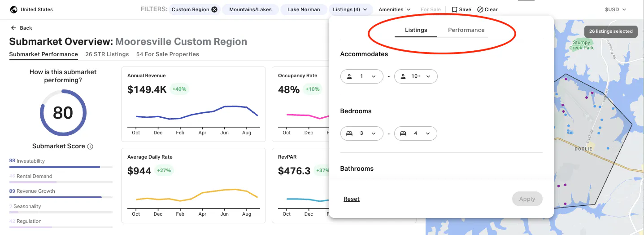Click the Back link
This screenshot has height=235, width=644.
click(x=22, y=28)
